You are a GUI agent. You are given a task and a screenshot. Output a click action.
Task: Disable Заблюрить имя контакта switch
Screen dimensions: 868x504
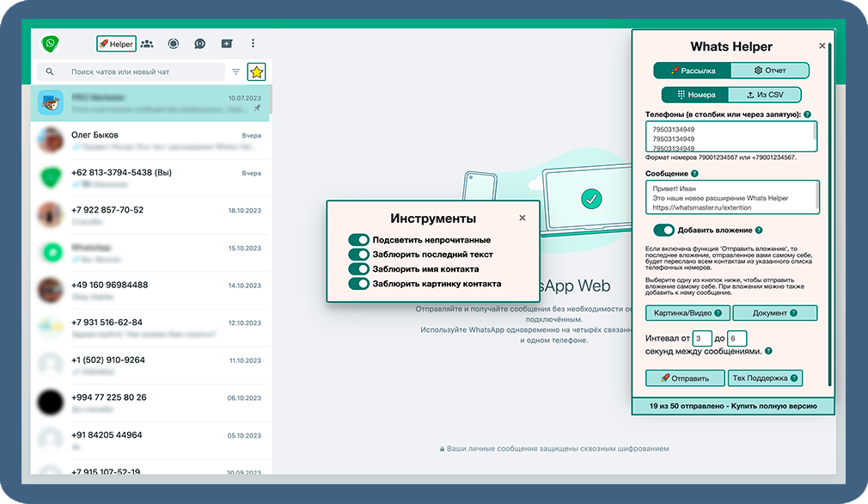(358, 269)
